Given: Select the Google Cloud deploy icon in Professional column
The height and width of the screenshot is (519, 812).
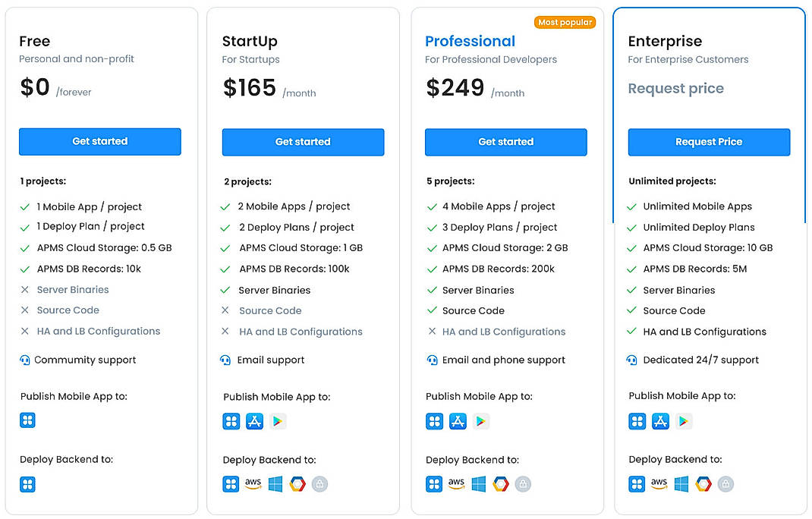Looking at the screenshot, I should tap(500, 483).
